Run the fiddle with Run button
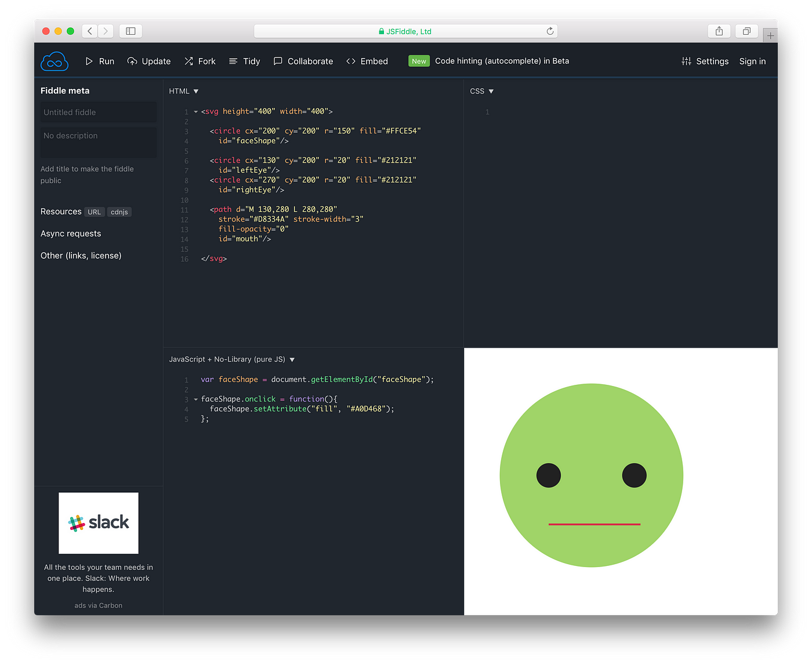The height and width of the screenshot is (664, 812). 100,61
